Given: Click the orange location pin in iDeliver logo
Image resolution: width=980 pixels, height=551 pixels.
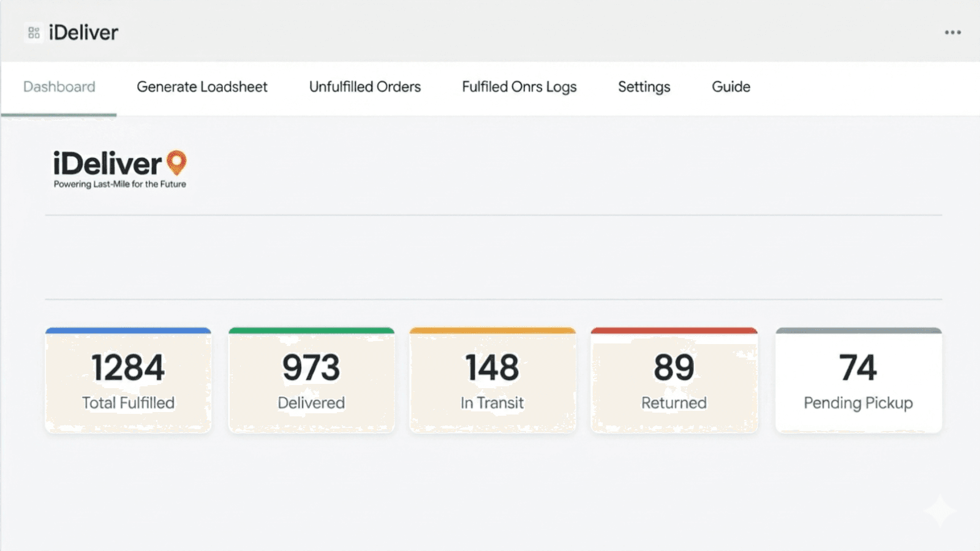Looking at the screenshot, I should tap(177, 162).
